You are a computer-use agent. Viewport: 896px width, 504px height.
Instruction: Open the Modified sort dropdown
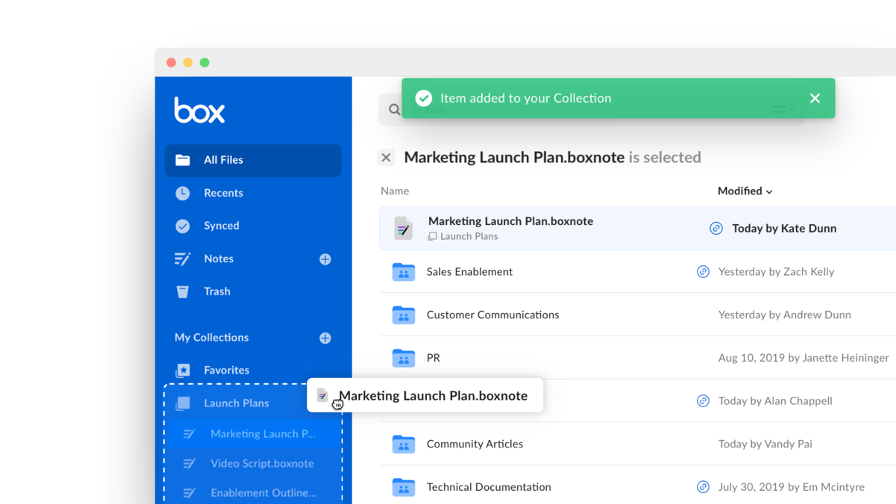click(x=745, y=191)
